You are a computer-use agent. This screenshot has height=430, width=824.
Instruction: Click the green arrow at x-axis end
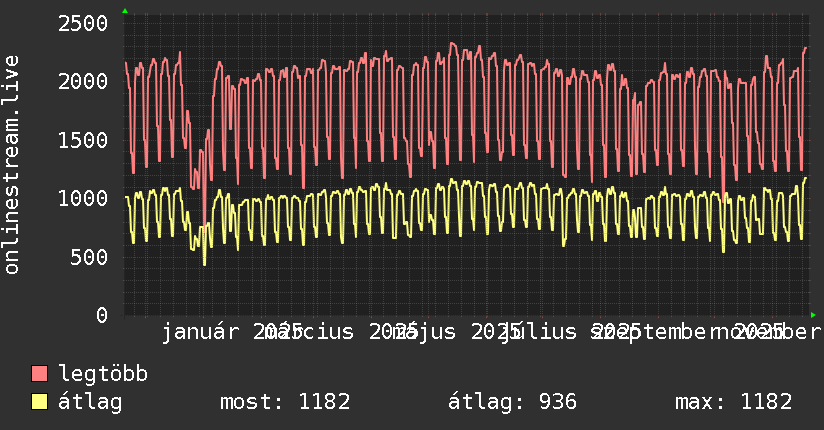813,315
